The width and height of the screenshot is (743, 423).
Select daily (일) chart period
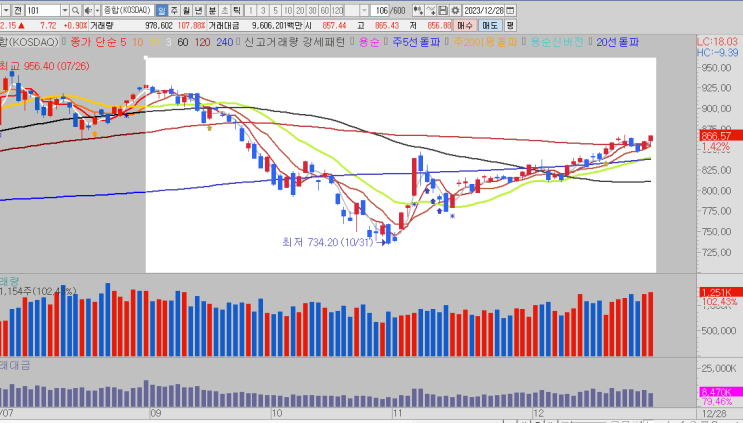pos(162,10)
